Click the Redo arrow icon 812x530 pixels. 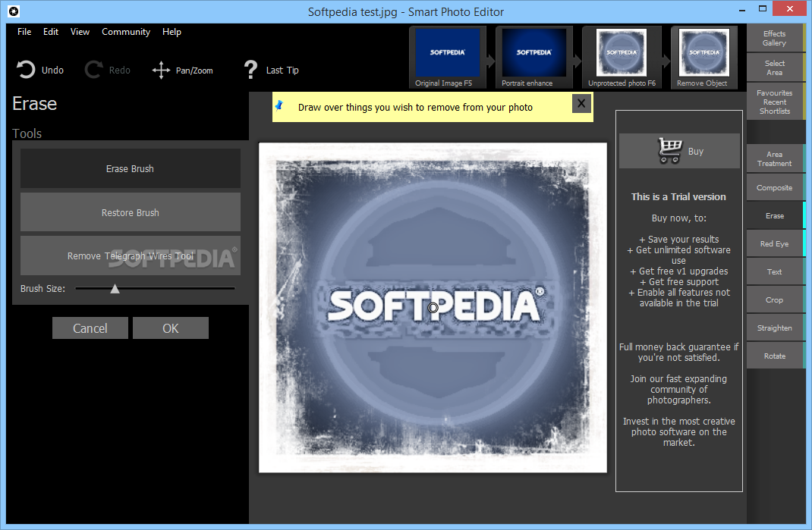coord(93,69)
